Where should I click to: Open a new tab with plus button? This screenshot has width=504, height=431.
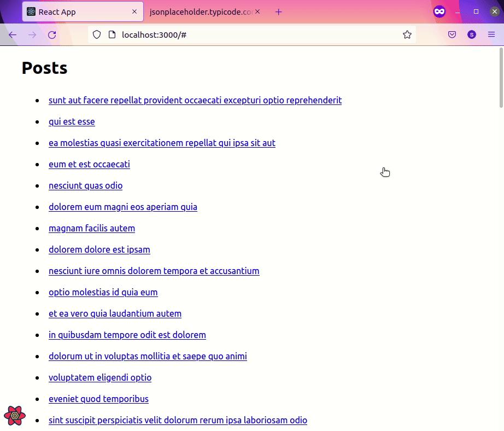click(x=279, y=12)
